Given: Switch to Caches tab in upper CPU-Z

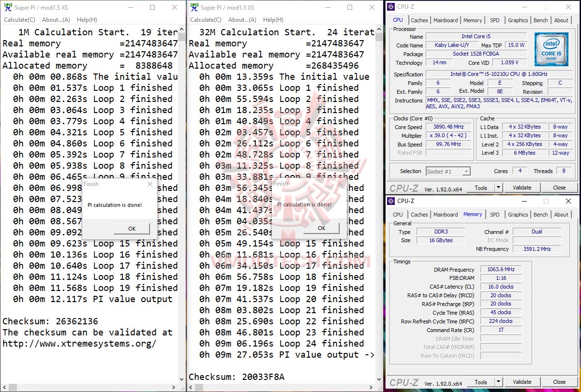Looking at the screenshot, I should tap(419, 20).
